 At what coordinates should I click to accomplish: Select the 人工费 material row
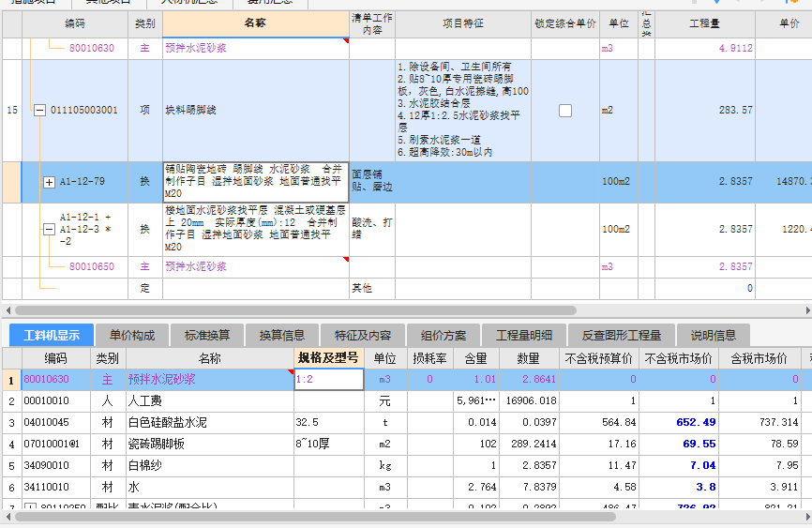pyautogui.click(x=209, y=401)
